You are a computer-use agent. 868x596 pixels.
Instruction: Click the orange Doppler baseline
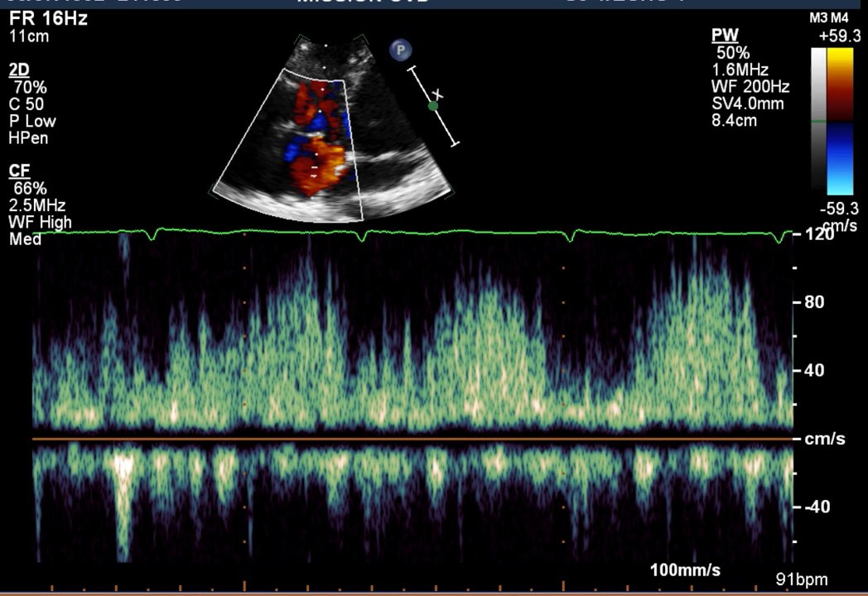(x=412, y=439)
